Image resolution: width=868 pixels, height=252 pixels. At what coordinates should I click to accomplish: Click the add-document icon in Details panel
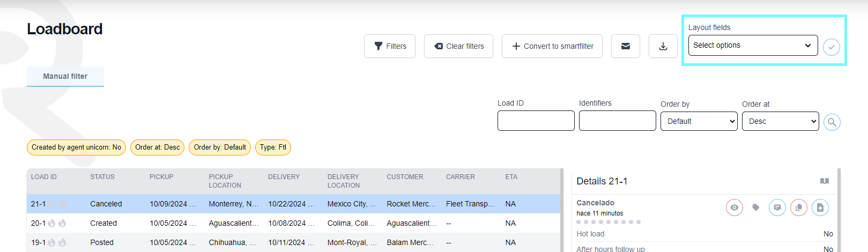pyautogui.click(x=820, y=207)
